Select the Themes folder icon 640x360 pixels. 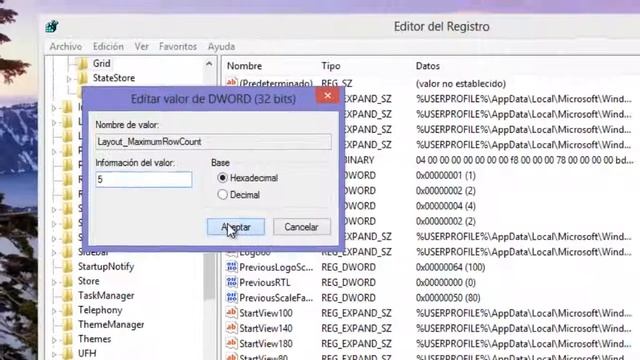tap(68, 339)
